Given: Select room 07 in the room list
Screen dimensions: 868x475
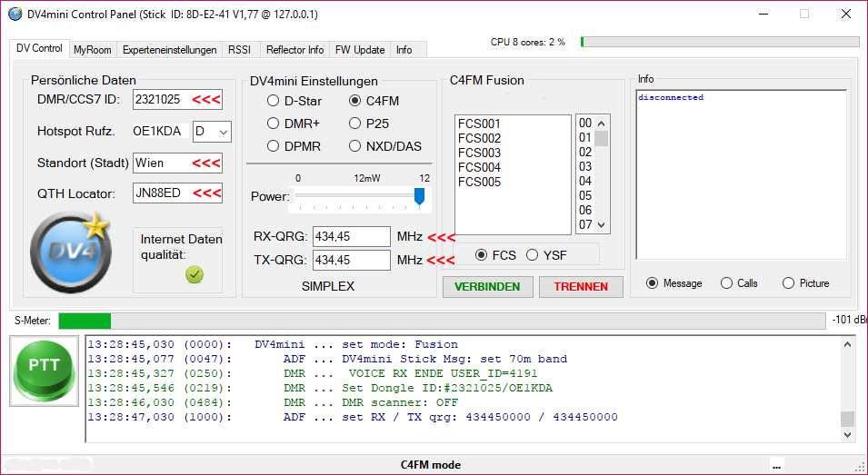Looking at the screenshot, I should (585, 225).
